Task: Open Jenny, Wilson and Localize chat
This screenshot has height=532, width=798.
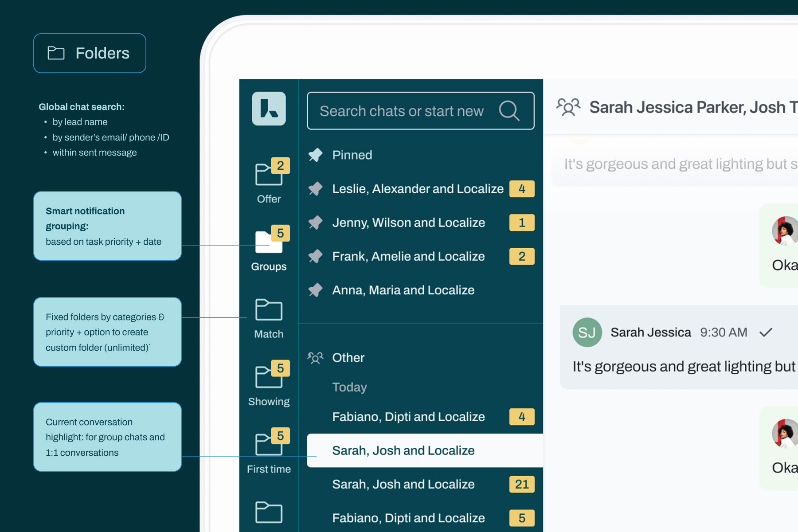Action: point(421,222)
